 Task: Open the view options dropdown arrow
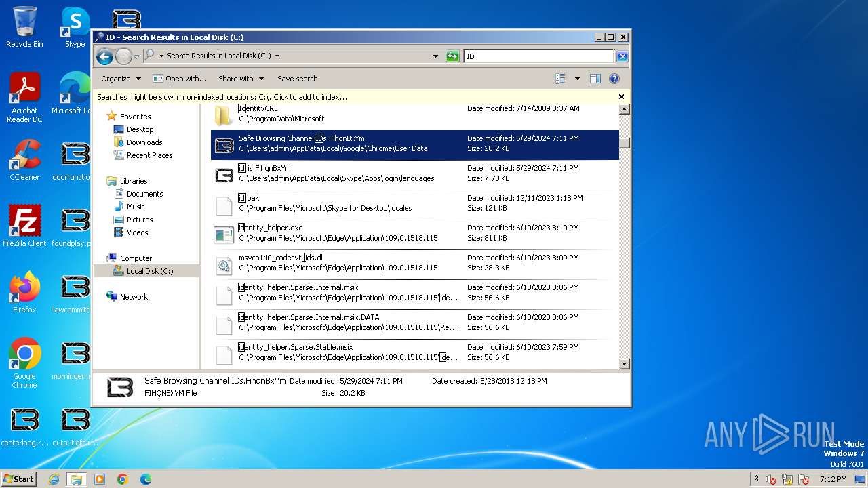click(x=577, y=79)
